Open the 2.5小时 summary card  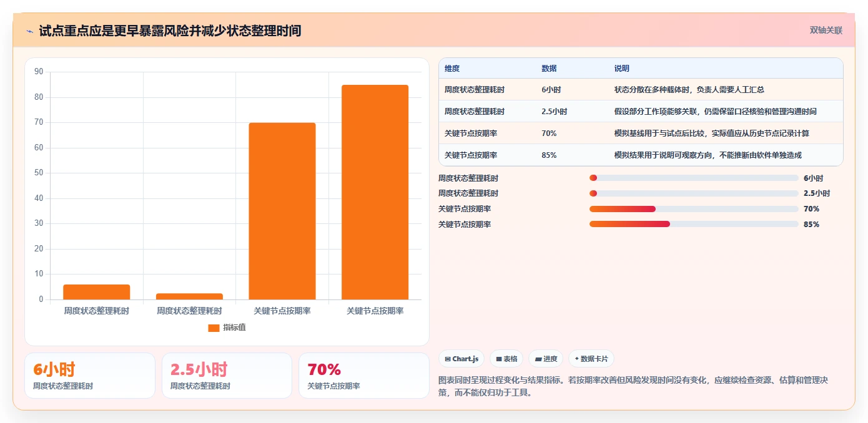pos(227,376)
